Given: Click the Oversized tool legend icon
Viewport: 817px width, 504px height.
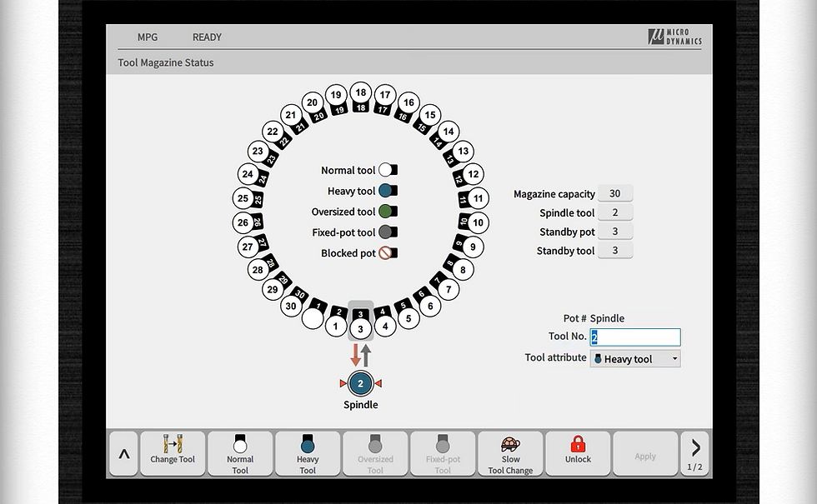Looking at the screenshot, I should tap(386, 211).
